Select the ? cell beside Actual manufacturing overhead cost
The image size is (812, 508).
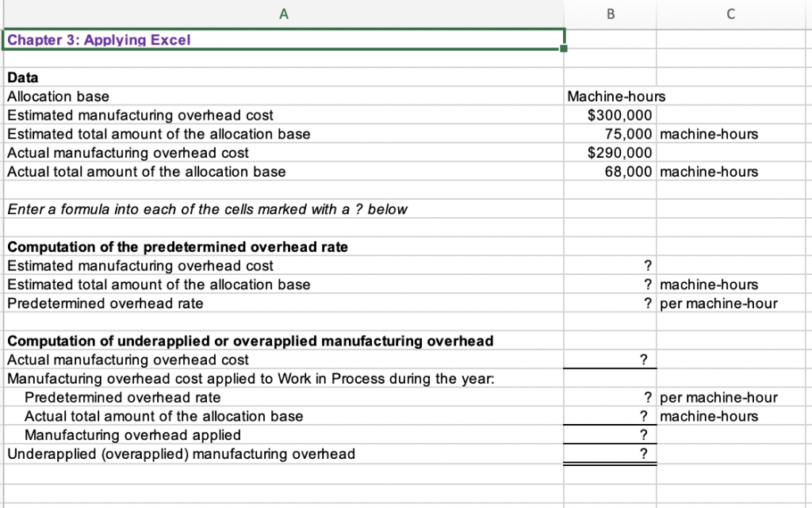click(609, 359)
